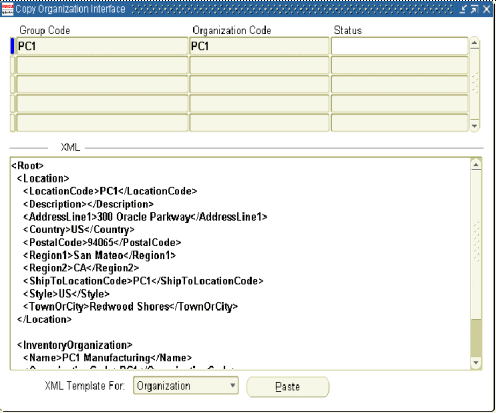This screenshot has width=496, height=413.
Task: Click the opening <Location> tag line
Action: (43, 178)
